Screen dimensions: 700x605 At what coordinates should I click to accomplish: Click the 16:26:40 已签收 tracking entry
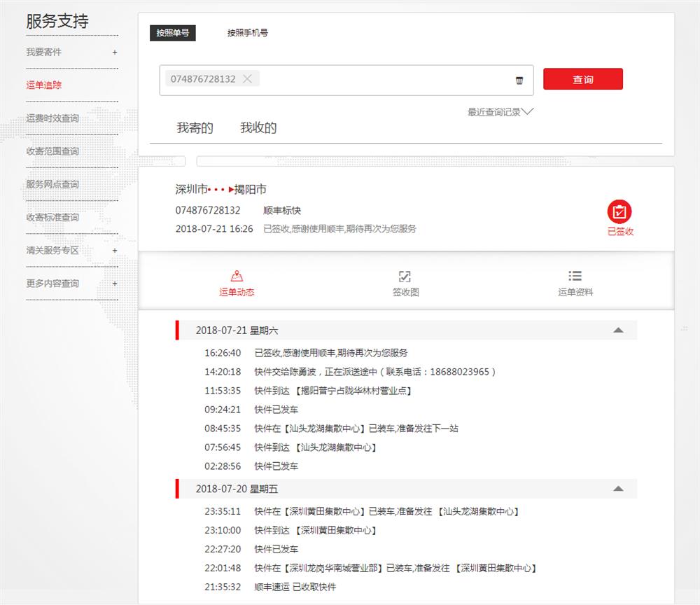pos(306,353)
